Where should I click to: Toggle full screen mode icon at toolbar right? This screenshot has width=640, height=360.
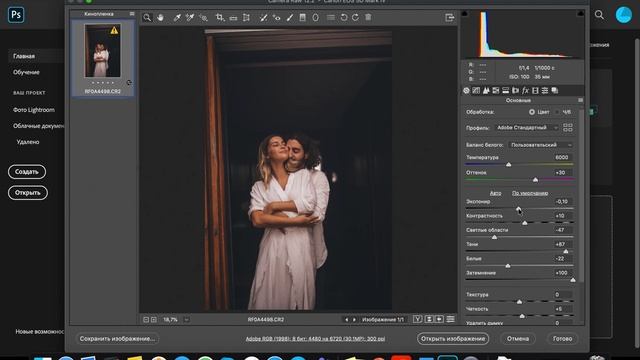point(449,18)
